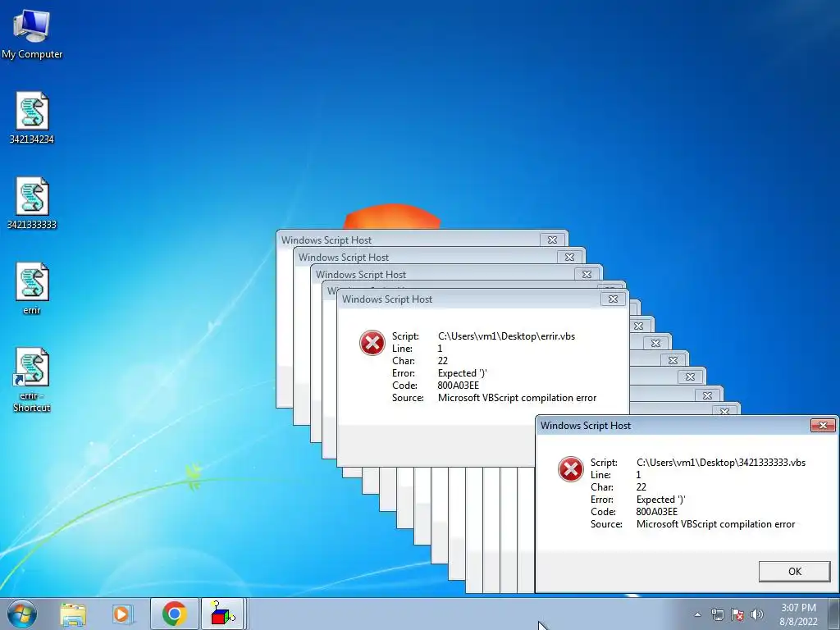The image size is (840, 630).
Task: Open Windows Explorer from the taskbar
Action: (x=73, y=614)
